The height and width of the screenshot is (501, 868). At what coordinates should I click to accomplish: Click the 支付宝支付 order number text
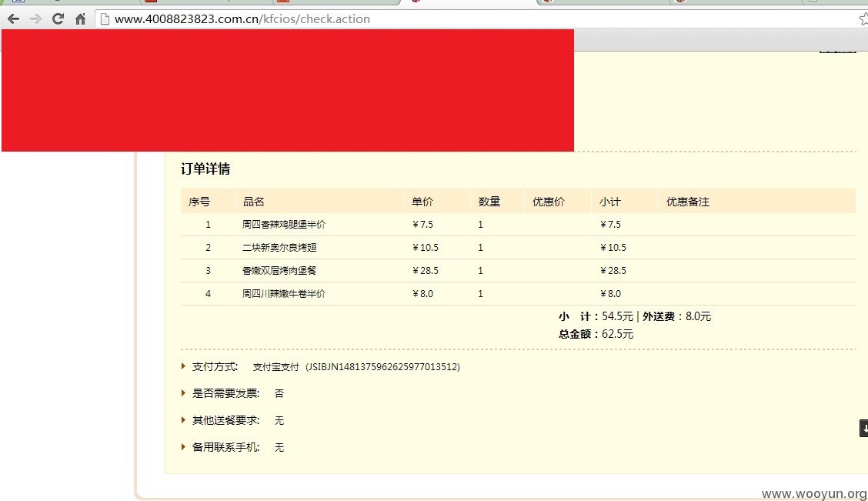(x=356, y=367)
